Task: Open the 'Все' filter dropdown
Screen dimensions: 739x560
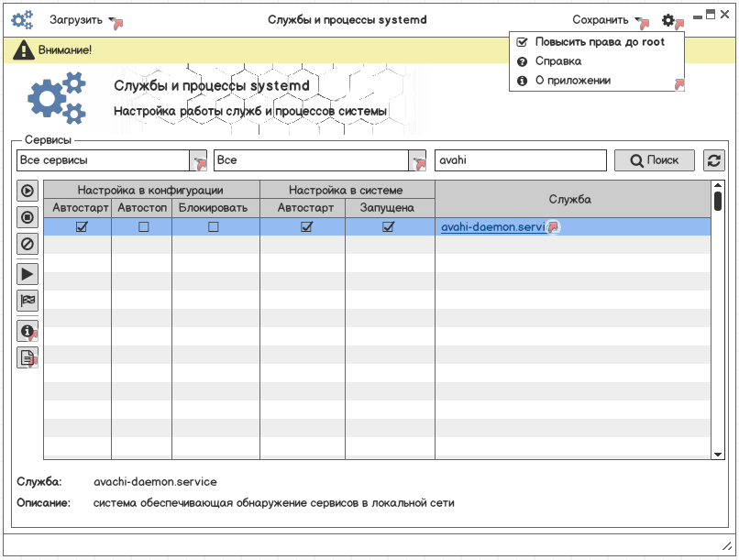Action: click(x=417, y=160)
